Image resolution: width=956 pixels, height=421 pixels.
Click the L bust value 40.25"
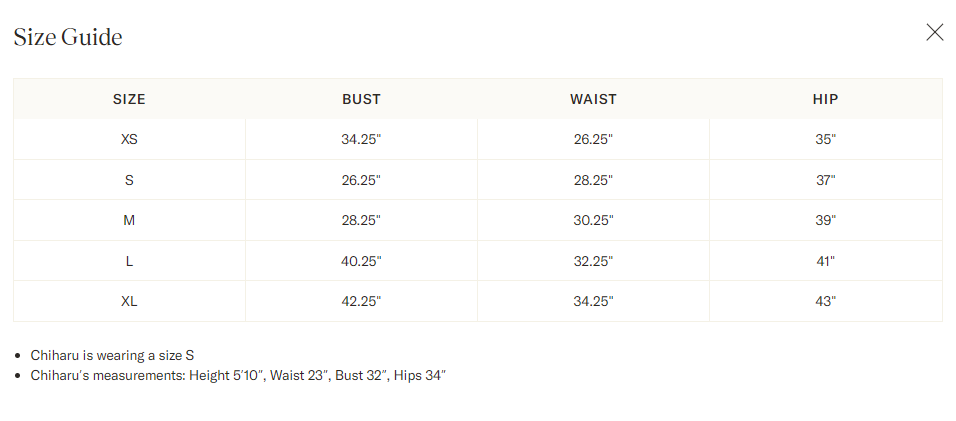click(x=361, y=261)
